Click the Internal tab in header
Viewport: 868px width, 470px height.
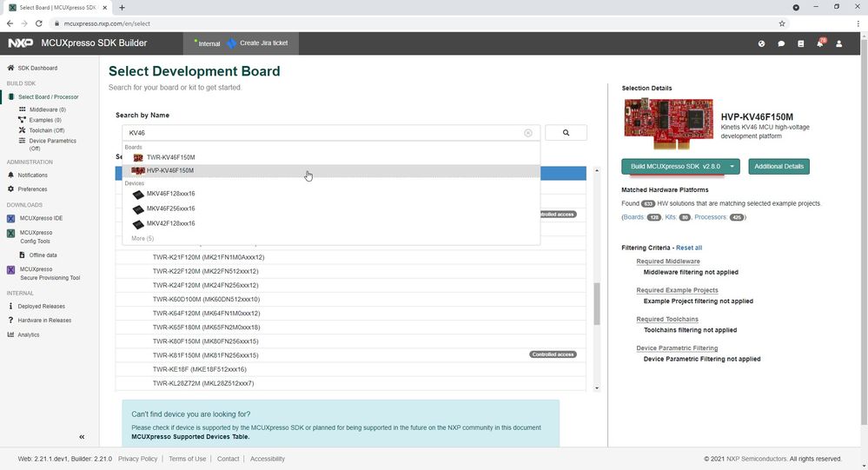click(x=207, y=43)
